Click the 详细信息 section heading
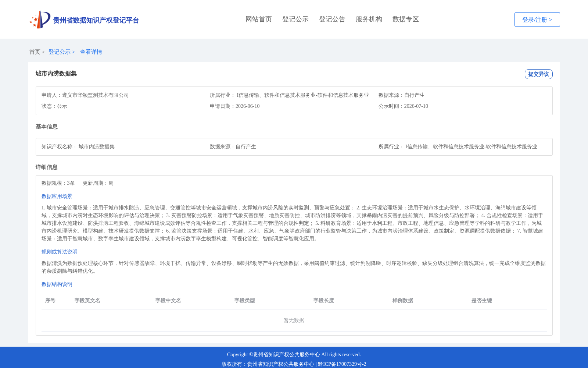The image size is (588, 368). point(47,167)
